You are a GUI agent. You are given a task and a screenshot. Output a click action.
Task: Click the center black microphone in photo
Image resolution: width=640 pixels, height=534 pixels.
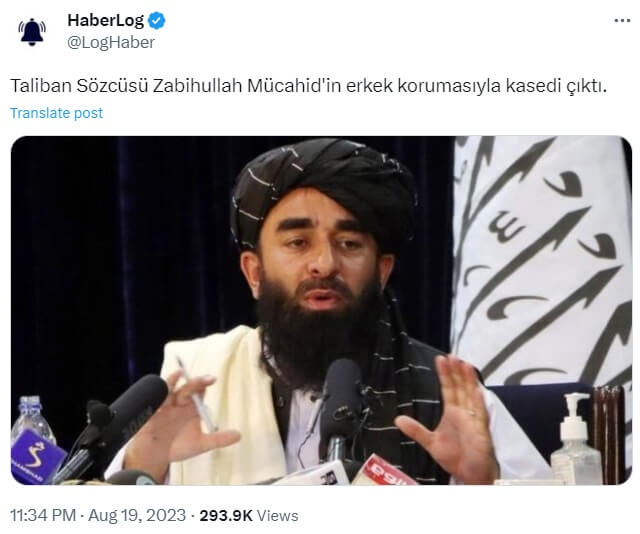tap(341, 408)
